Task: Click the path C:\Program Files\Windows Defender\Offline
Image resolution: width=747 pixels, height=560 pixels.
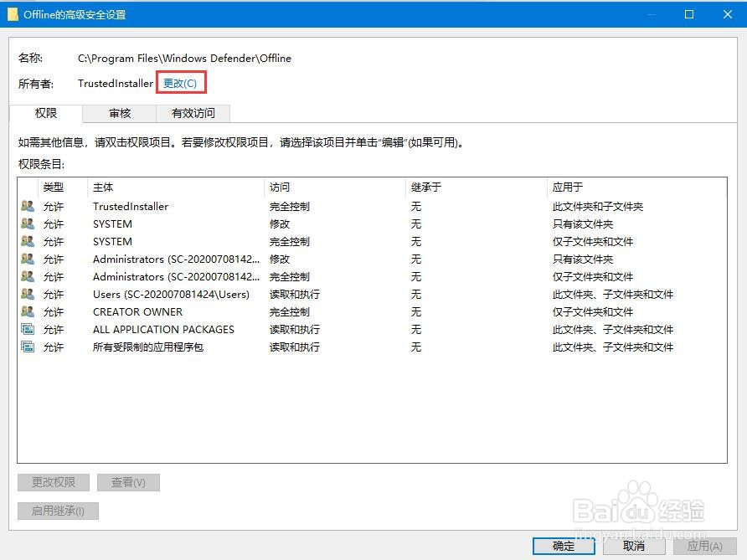Action: point(184,58)
